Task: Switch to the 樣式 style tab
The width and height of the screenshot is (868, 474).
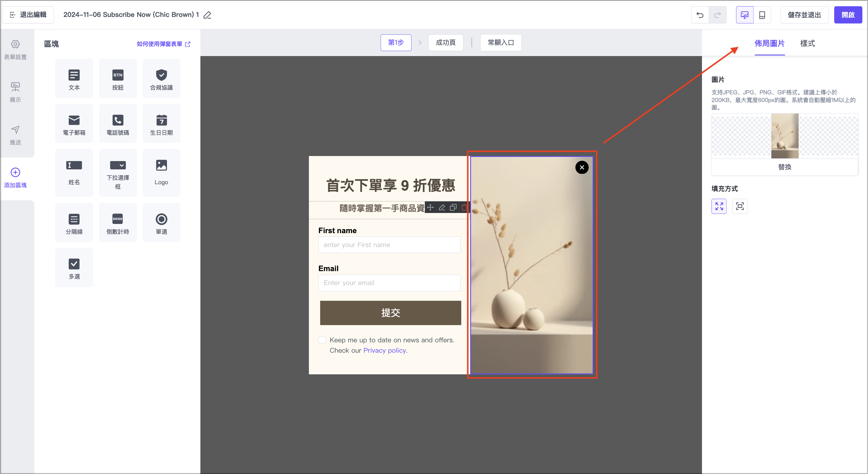Action: click(807, 44)
